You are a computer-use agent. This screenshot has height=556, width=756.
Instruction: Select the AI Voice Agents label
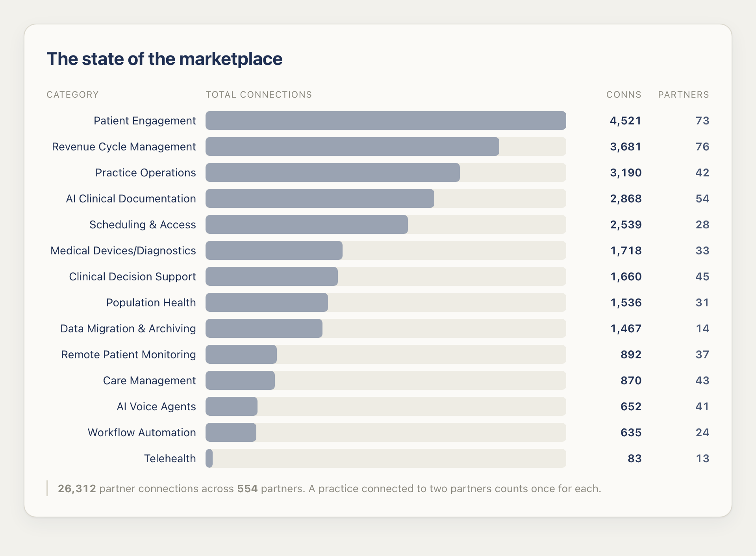(156, 406)
